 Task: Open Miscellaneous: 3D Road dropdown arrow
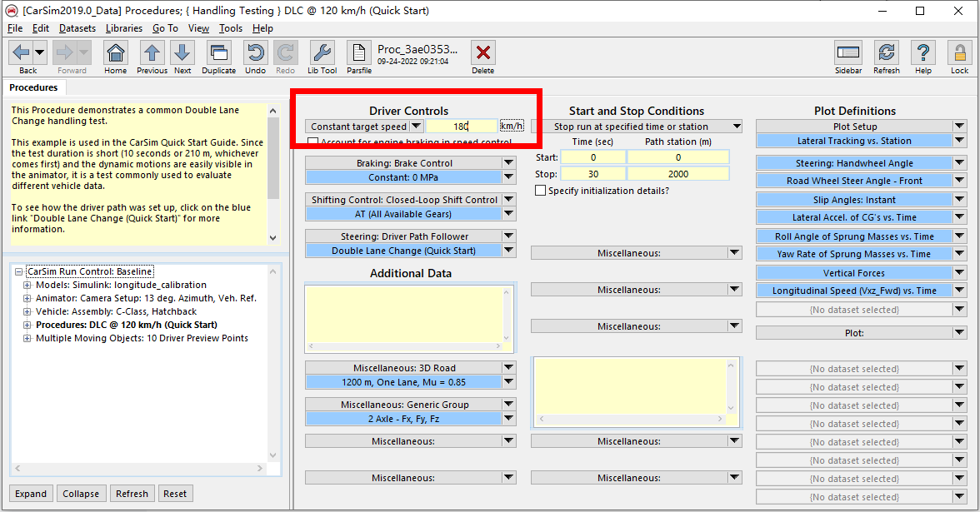tap(508, 368)
